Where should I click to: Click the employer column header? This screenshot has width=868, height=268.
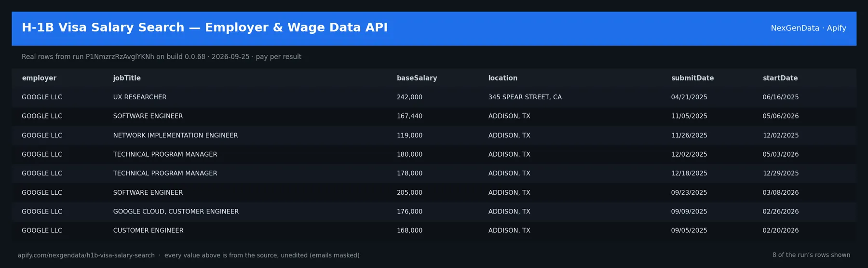click(x=39, y=78)
